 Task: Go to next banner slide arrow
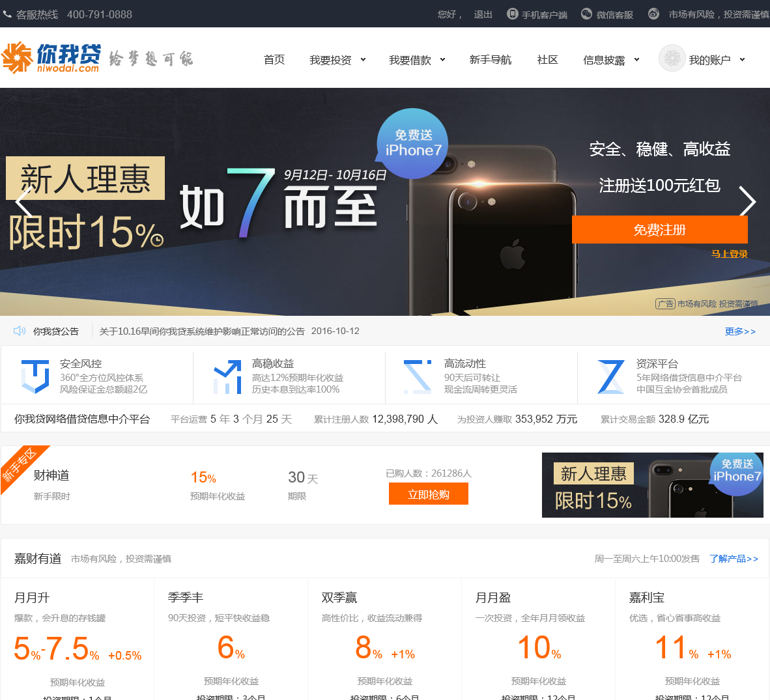[x=747, y=201]
